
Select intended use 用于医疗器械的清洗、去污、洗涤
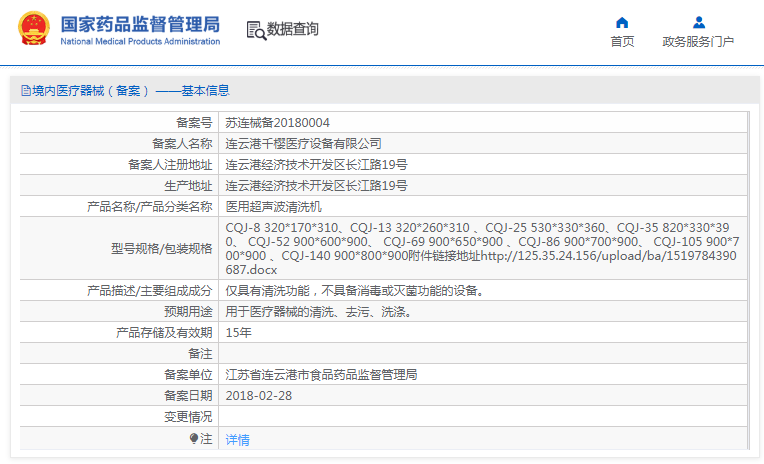pos(320,312)
